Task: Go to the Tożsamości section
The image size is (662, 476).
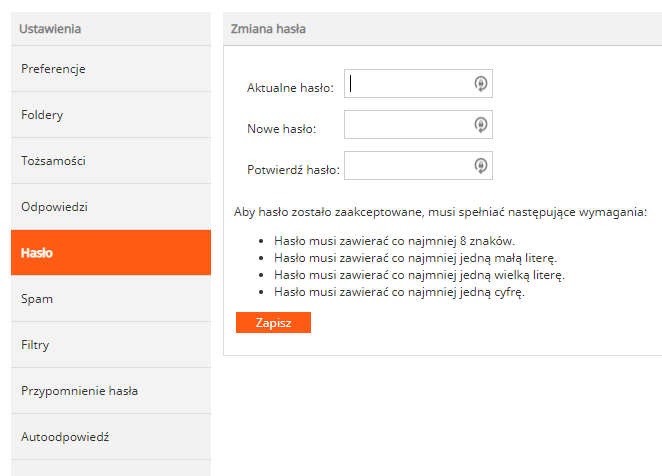Action: pyautogui.click(x=111, y=161)
